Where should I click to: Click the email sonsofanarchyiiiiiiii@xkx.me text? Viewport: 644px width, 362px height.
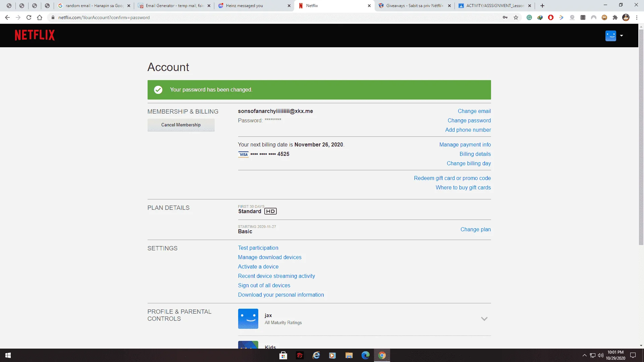click(x=275, y=111)
